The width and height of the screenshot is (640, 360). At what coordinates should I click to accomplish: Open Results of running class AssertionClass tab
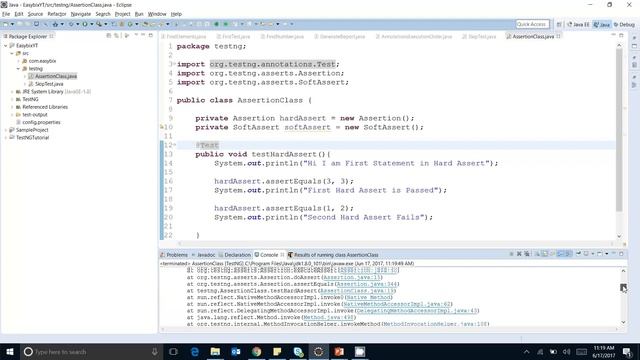click(333, 255)
